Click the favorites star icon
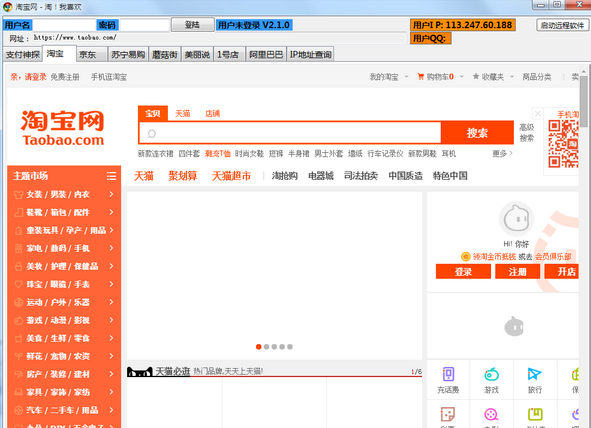The image size is (591, 428). click(476, 76)
